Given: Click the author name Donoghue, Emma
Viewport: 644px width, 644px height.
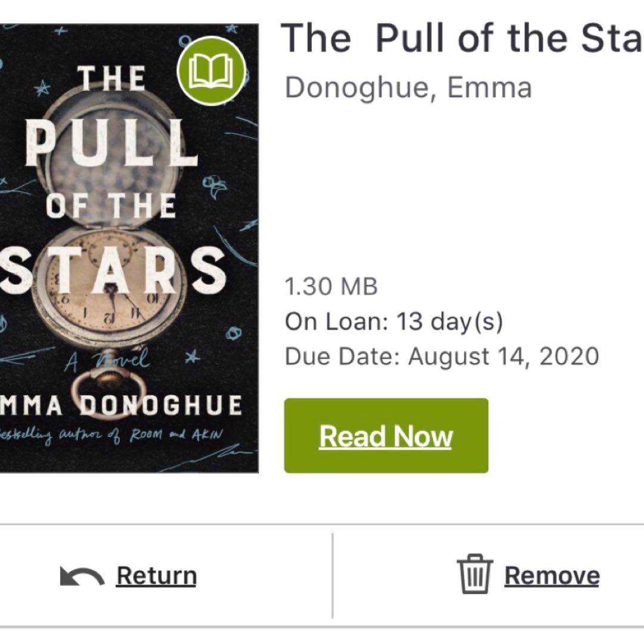Looking at the screenshot, I should [x=408, y=88].
